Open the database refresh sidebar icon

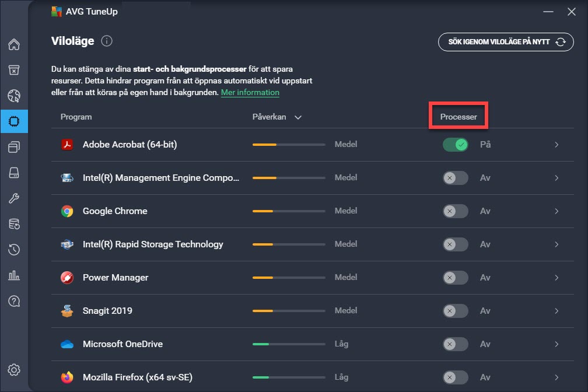(14, 224)
